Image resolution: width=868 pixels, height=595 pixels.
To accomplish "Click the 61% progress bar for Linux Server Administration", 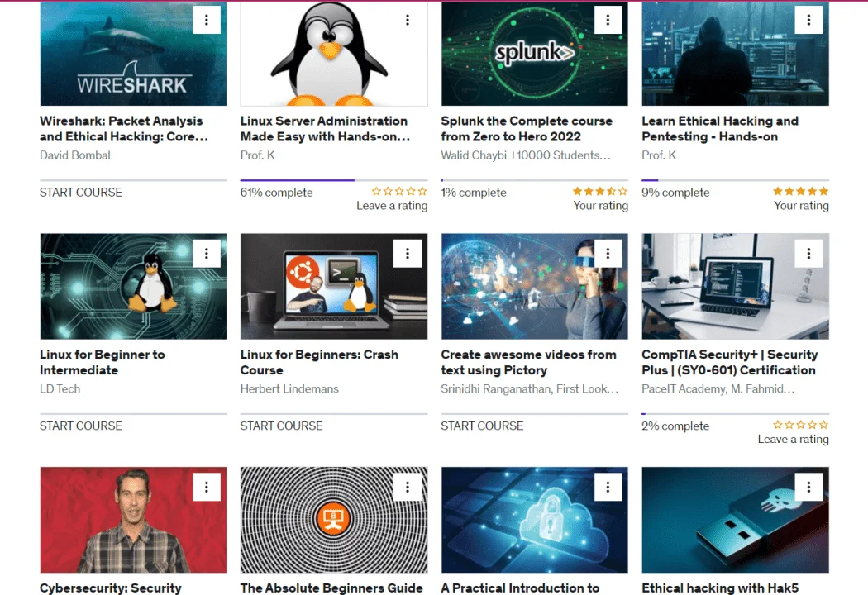I will (x=334, y=180).
